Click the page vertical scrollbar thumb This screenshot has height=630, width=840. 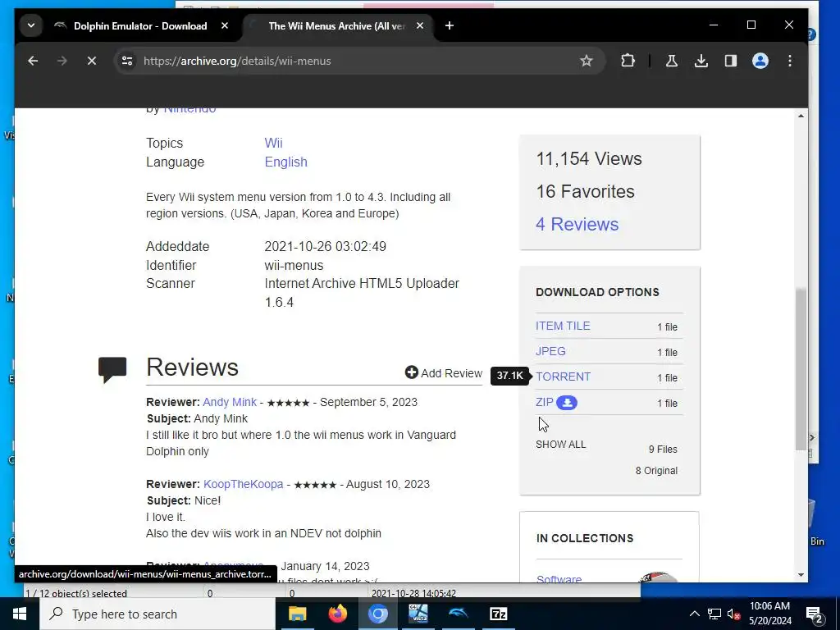pos(801,370)
